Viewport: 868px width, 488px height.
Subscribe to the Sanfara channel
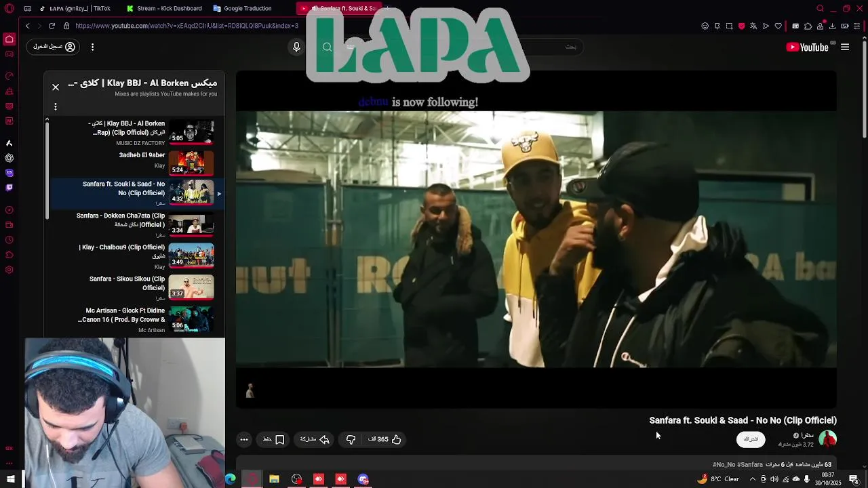(751, 439)
